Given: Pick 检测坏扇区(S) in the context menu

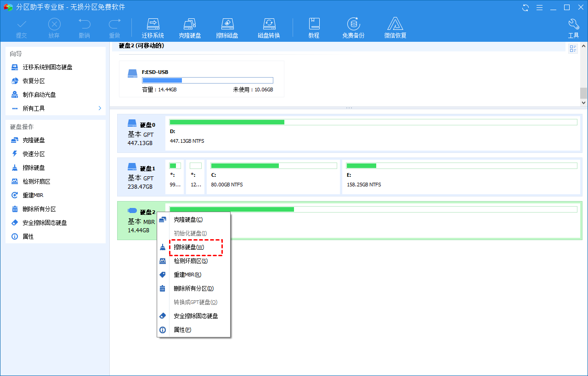Looking at the screenshot, I should pyautogui.click(x=191, y=261).
